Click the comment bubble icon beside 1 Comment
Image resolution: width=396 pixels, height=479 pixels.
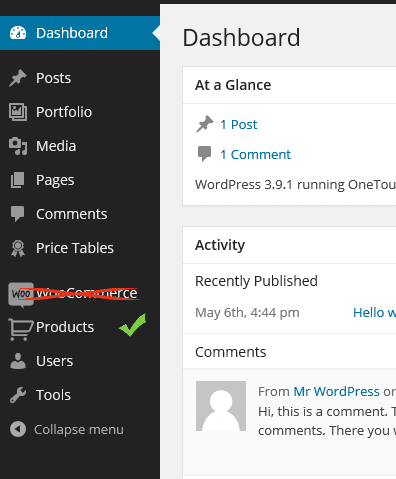tap(204, 154)
